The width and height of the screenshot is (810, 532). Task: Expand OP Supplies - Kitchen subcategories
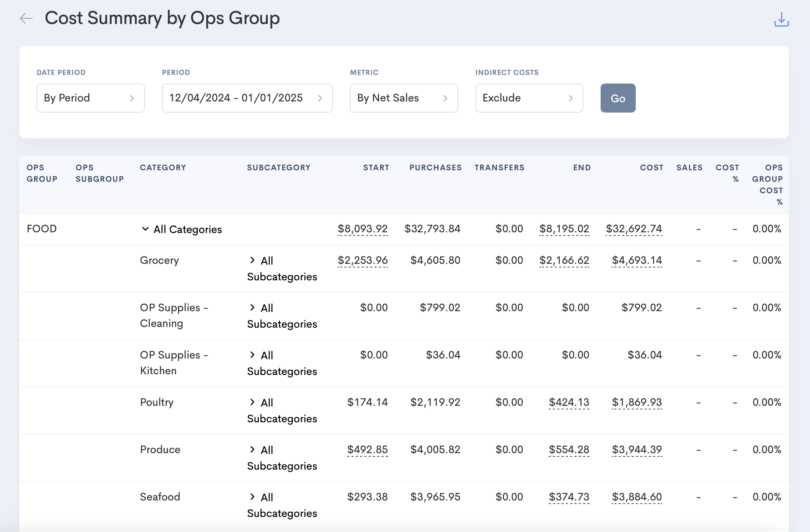252,355
